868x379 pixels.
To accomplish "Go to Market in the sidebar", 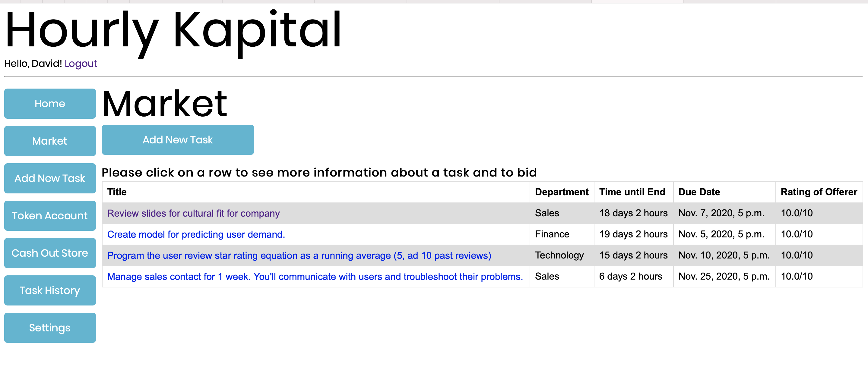I will pos(50,141).
